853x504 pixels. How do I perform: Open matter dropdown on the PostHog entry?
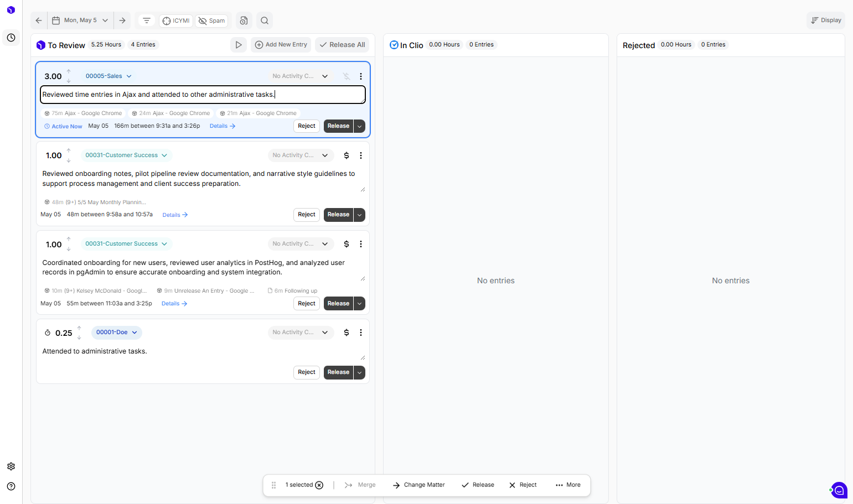coord(126,244)
